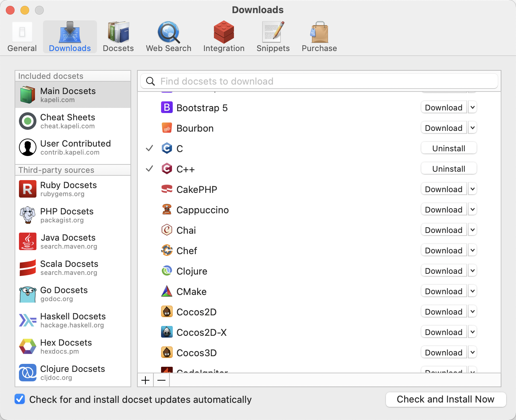Select the Cheat Sheets source icon
Viewport: 516px width, 420px height.
pos(28,121)
